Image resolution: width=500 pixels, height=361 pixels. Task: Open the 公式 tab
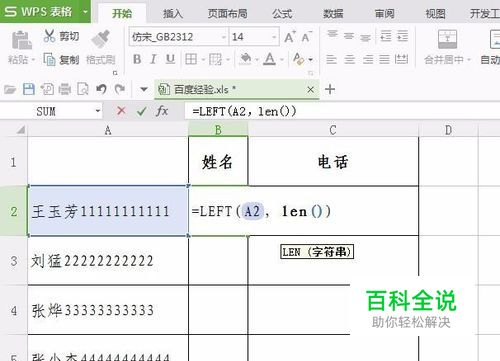click(x=282, y=14)
